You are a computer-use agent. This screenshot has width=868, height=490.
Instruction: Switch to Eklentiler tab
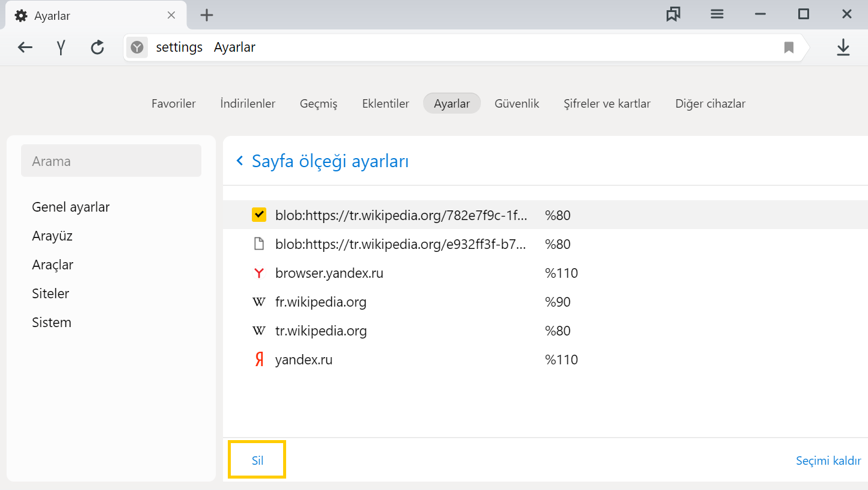click(386, 103)
